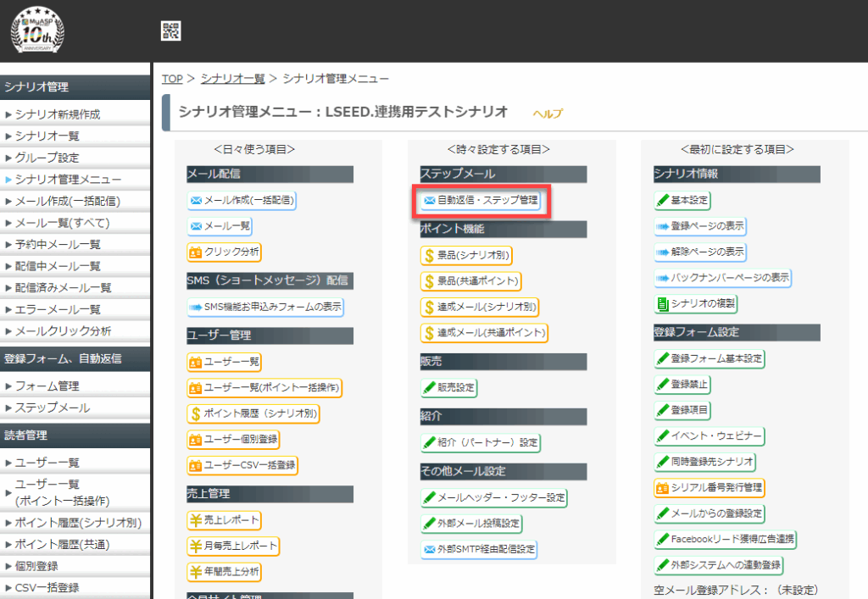Viewport: 868px width, 599px height.
Task: Select エラーメール一覧 in sidebar menu
Action: 58,309
